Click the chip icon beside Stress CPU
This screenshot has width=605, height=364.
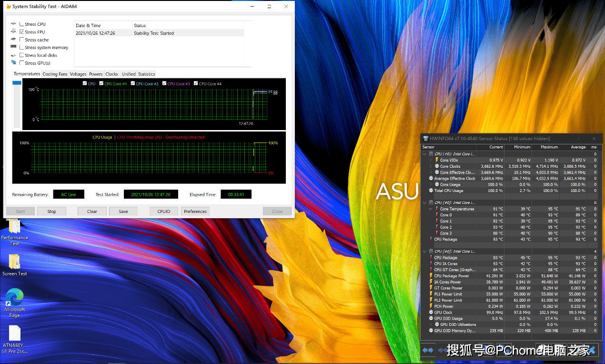pos(13,24)
